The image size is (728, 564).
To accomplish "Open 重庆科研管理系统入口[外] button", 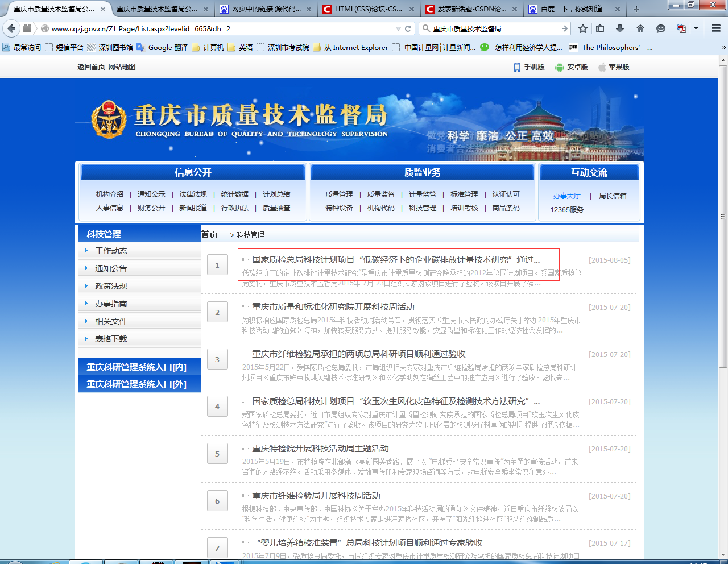I will (x=139, y=384).
